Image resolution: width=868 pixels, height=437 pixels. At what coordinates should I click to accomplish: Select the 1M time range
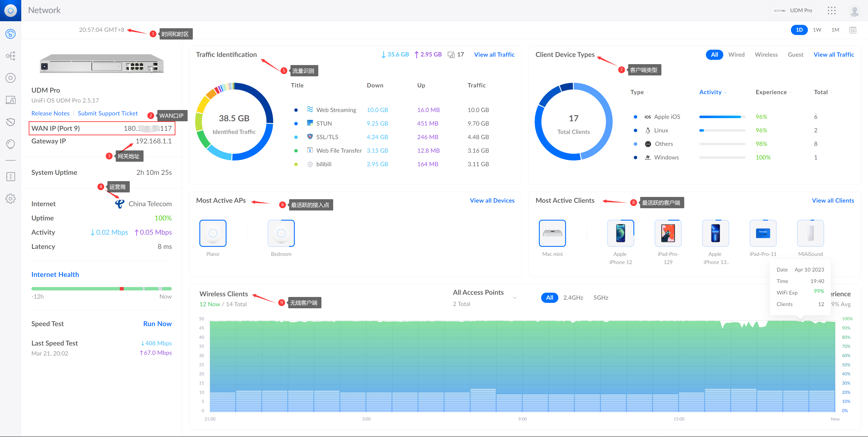835,30
